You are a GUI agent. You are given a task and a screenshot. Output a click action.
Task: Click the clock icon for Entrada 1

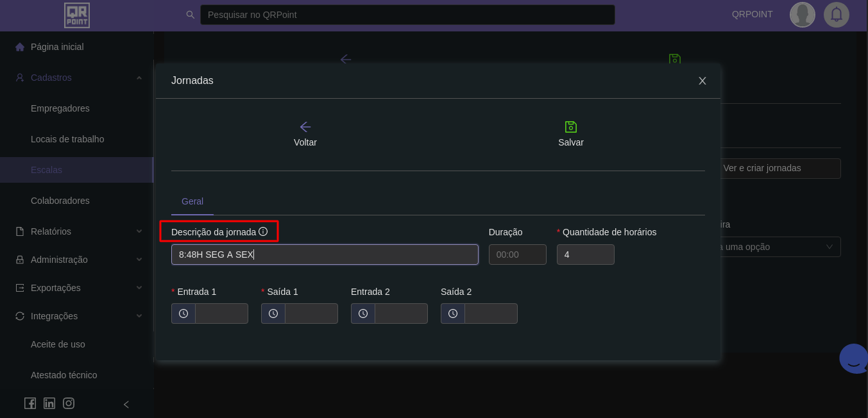(183, 313)
